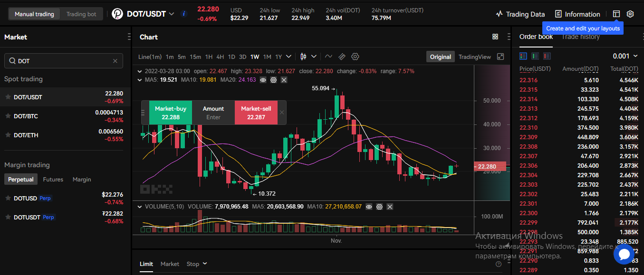Switch to the Trade history tab
The height and width of the screenshot is (275, 644).
(x=581, y=37)
